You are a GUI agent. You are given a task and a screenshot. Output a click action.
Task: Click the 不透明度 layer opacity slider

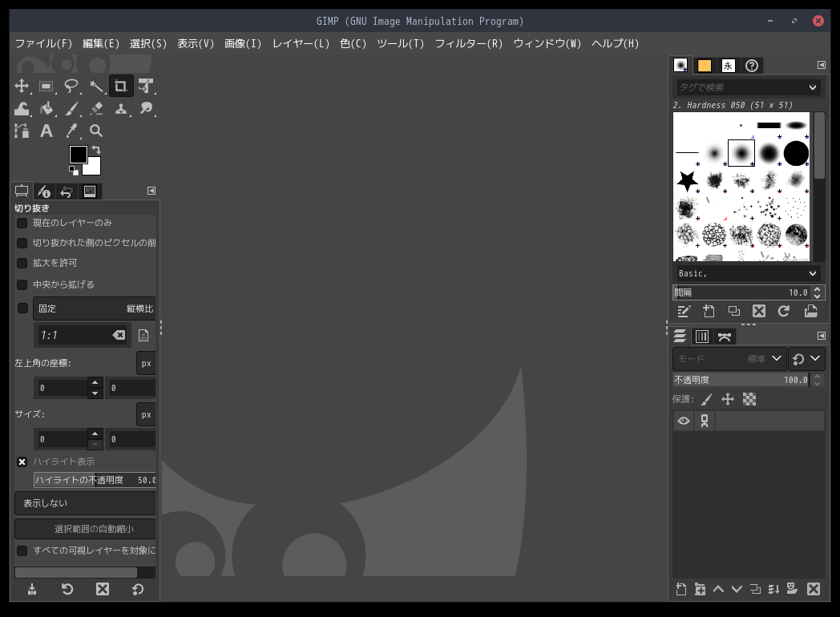(x=741, y=380)
